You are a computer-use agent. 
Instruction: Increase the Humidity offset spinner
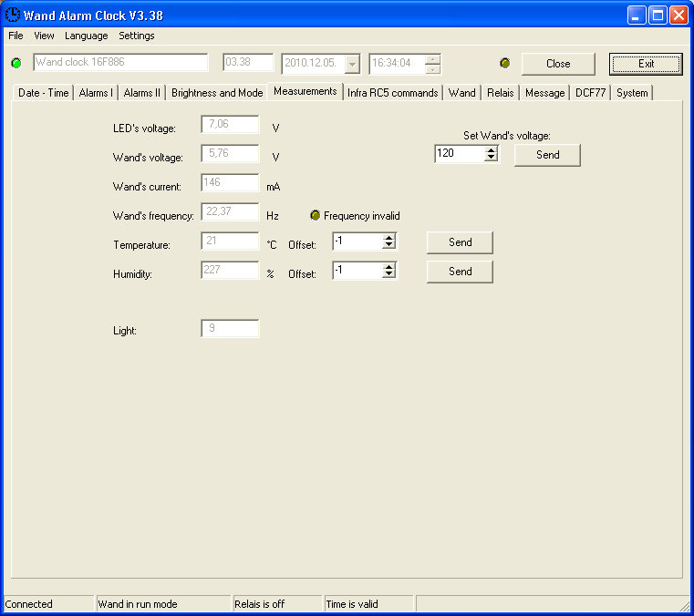(x=388, y=267)
